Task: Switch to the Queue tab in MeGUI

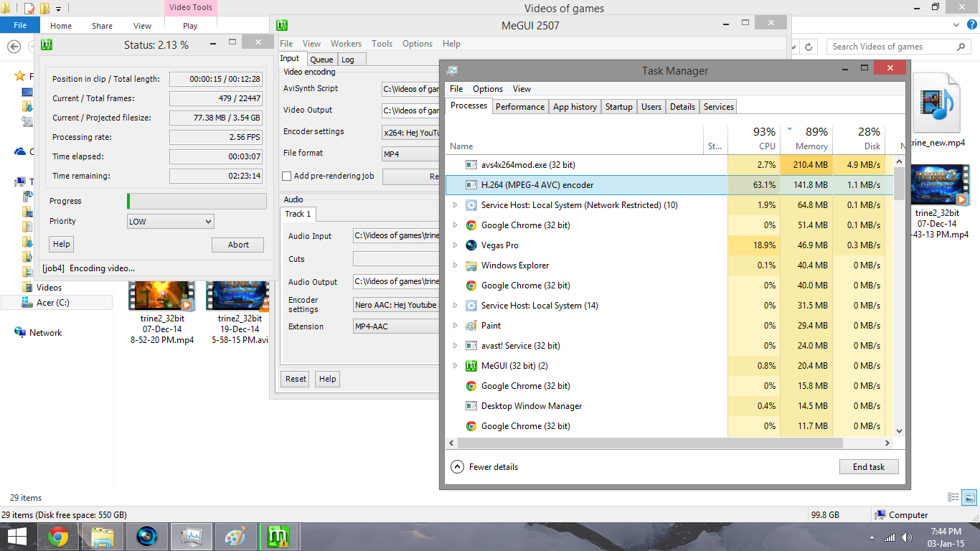Action: coord(321,60)
